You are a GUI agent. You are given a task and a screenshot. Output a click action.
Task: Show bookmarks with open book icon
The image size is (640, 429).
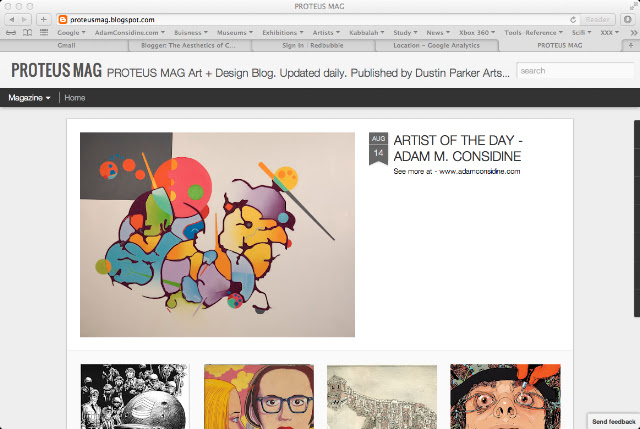point(27,33)
